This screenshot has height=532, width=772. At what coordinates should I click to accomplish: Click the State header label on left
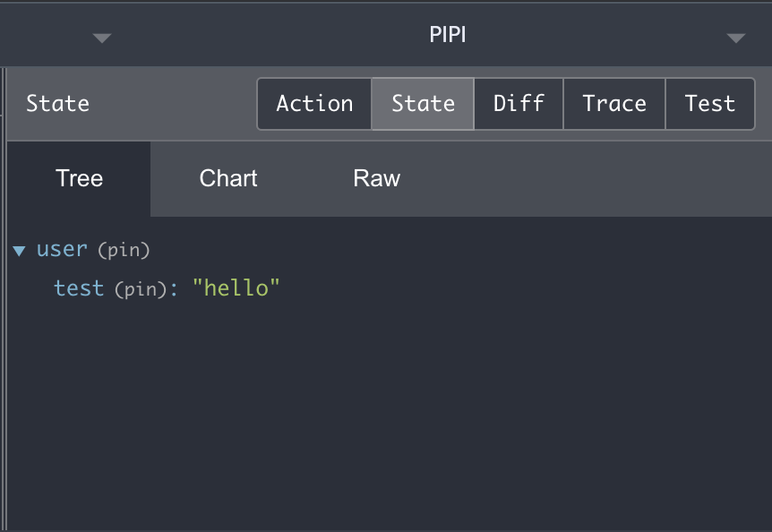coord(57,104)
